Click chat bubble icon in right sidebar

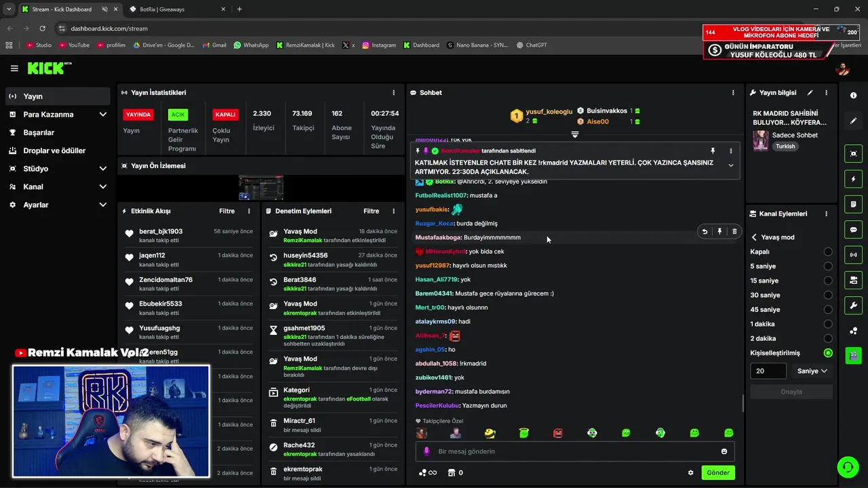point(854,230)
